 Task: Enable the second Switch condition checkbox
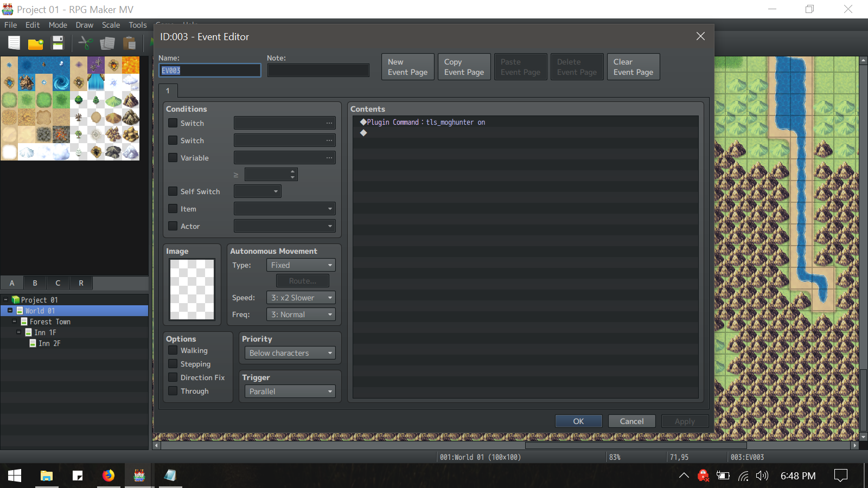pyautogui.click(x=173, y=140)
